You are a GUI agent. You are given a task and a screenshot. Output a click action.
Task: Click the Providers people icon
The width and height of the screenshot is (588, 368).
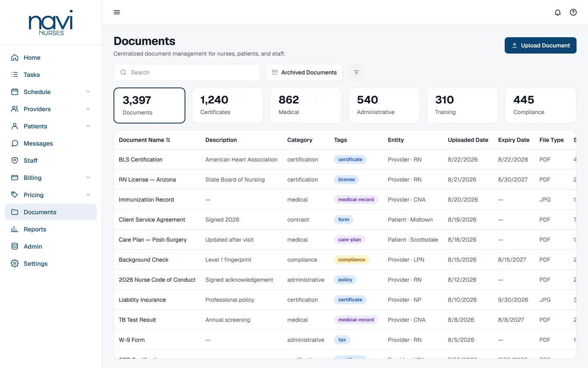coord(15,109)
